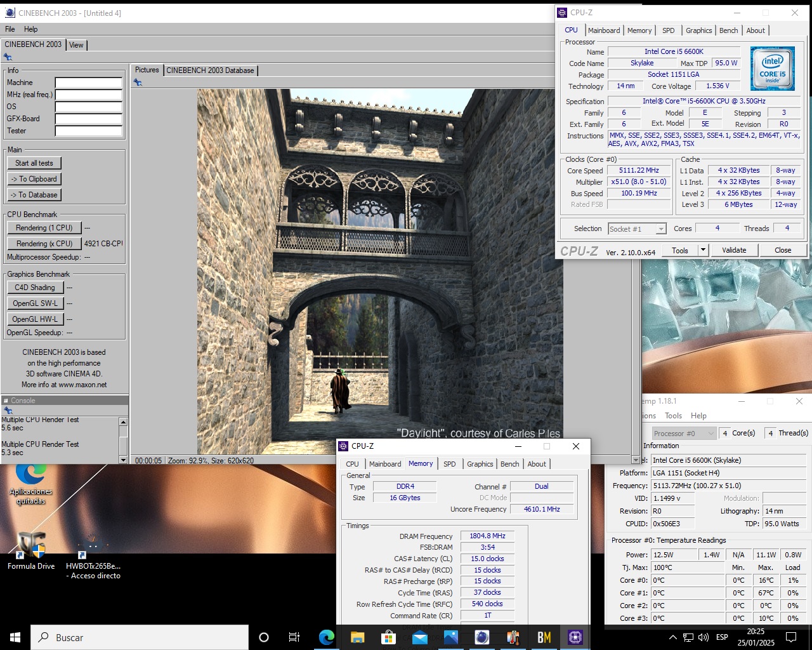
Task: Click the Cortana circle icon on taskbar
Action: (264, 637)
